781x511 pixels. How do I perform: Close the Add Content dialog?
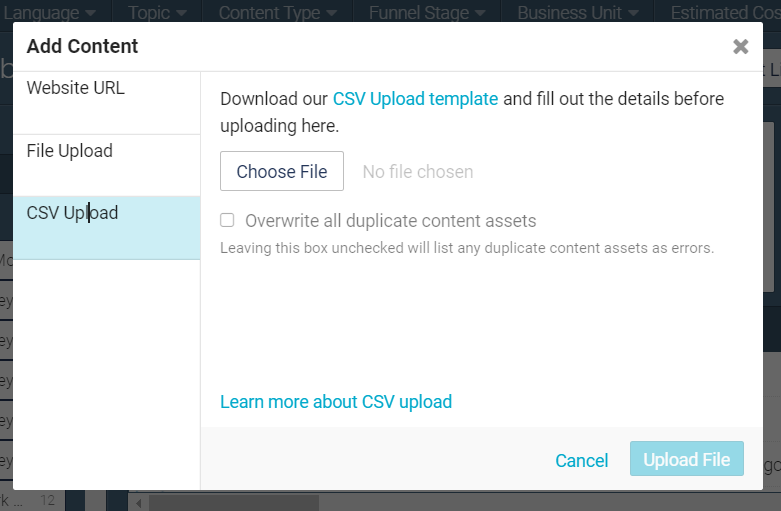point(740,46)
